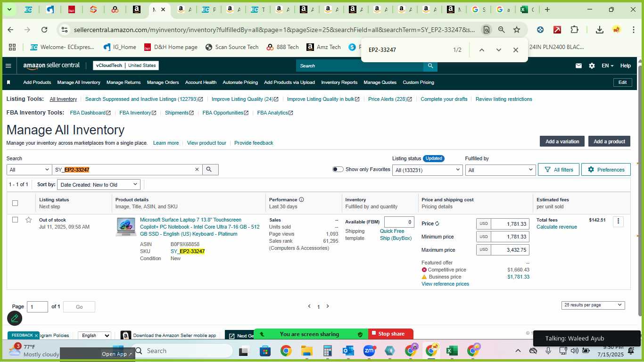This screenshot has width=644, height=362.
Task: Open File Explorer from the taskbar
Action: (x=306, y=351)
